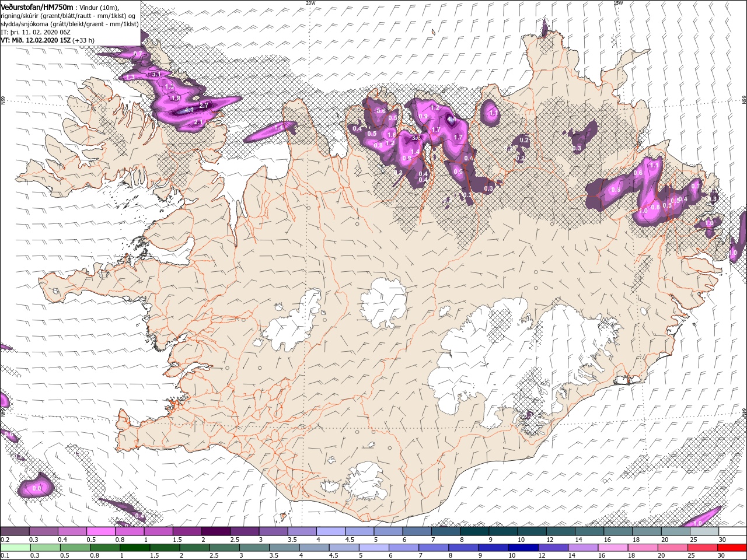Image resolution: width=747 pixels, height=560 pixels.
Task: Click the text Vindur (10m)
Action: 99,8
